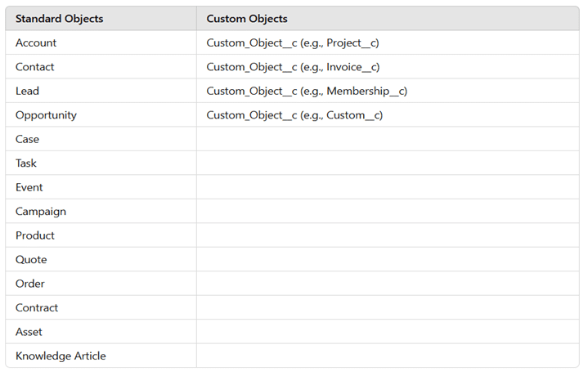
Task: Click the Product cell
Action: pyautogui.click(x=35, y=235)
